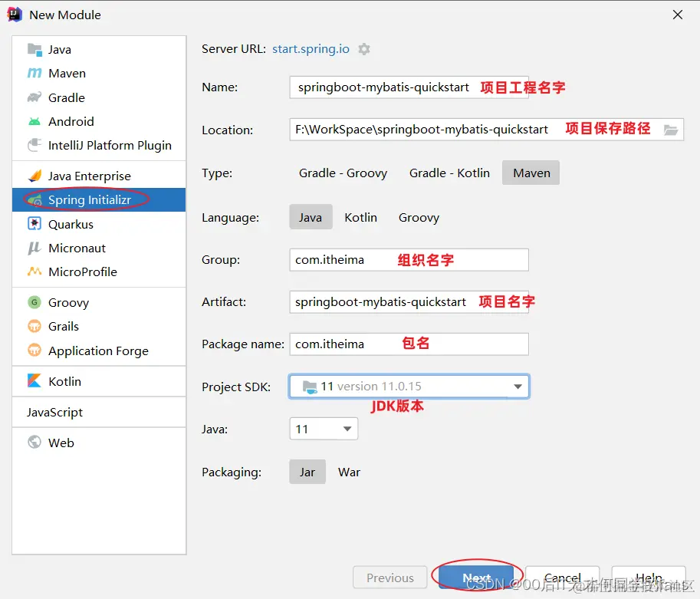
Task: Click the Artifact input field
Action: 409,302
